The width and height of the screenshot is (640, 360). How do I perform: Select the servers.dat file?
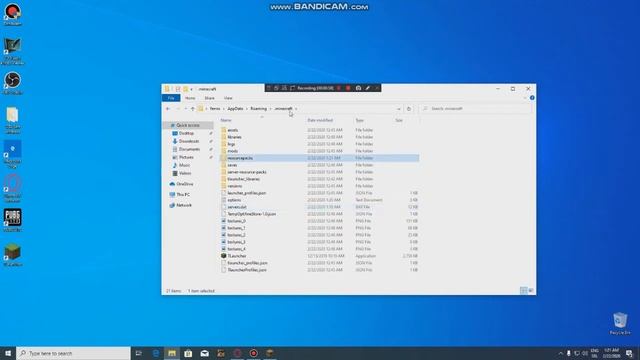pyautogui.click(x=237, y=207)
